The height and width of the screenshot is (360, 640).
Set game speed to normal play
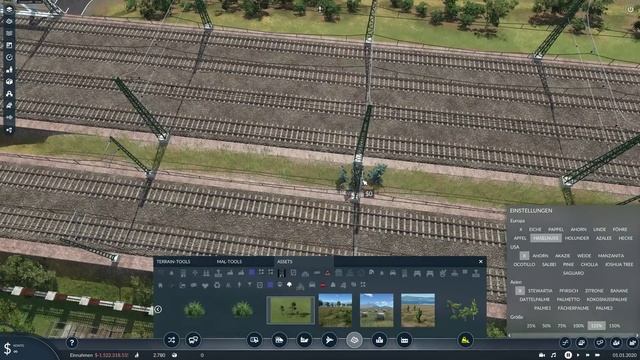point(578,355)
